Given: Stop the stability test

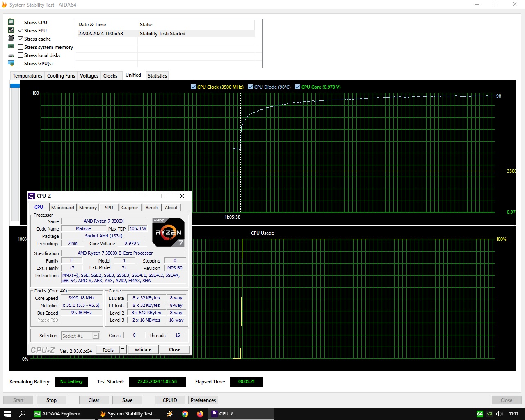Looking at the screenshot, I should point(51,400).
